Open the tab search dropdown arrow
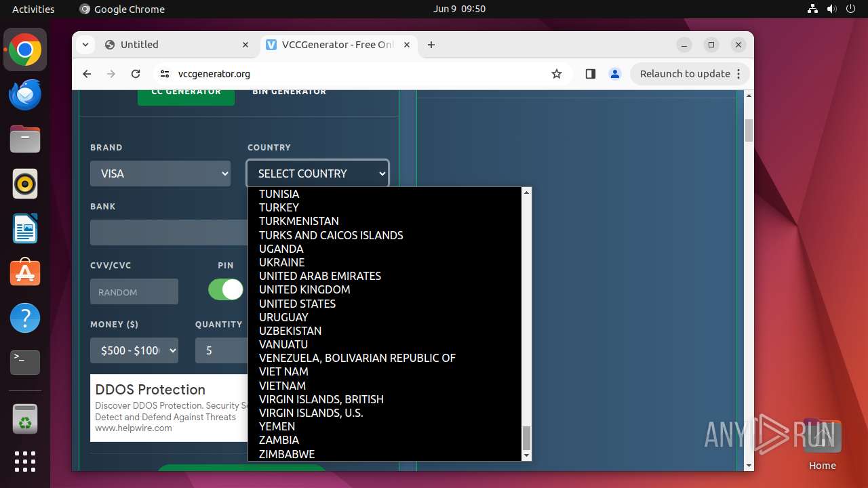 85,45
